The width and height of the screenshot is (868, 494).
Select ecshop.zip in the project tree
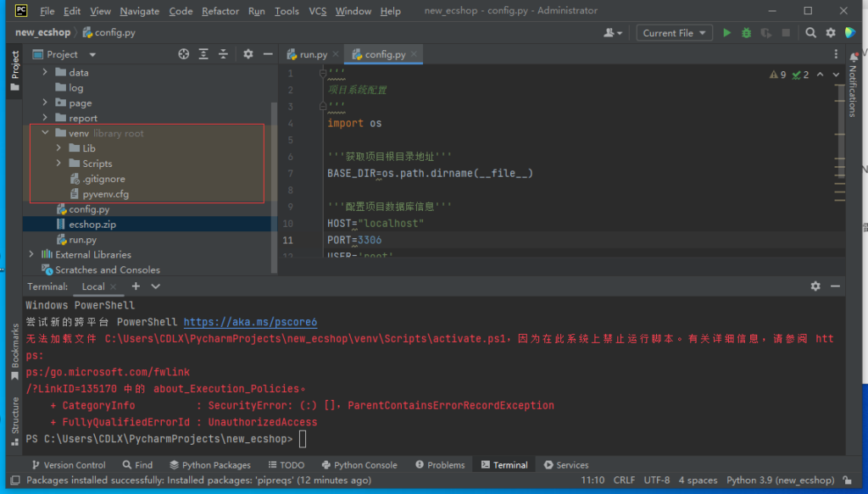(x=92, y=225)
